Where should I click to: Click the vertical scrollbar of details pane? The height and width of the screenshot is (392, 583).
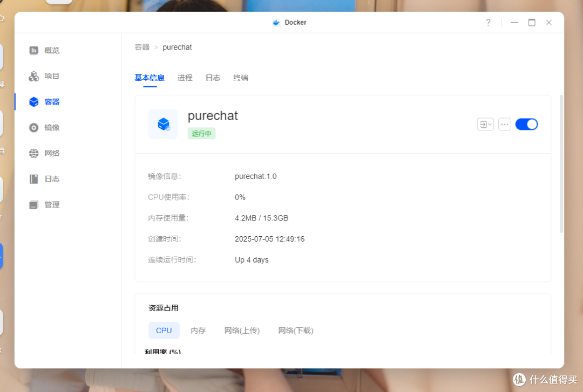561,164
